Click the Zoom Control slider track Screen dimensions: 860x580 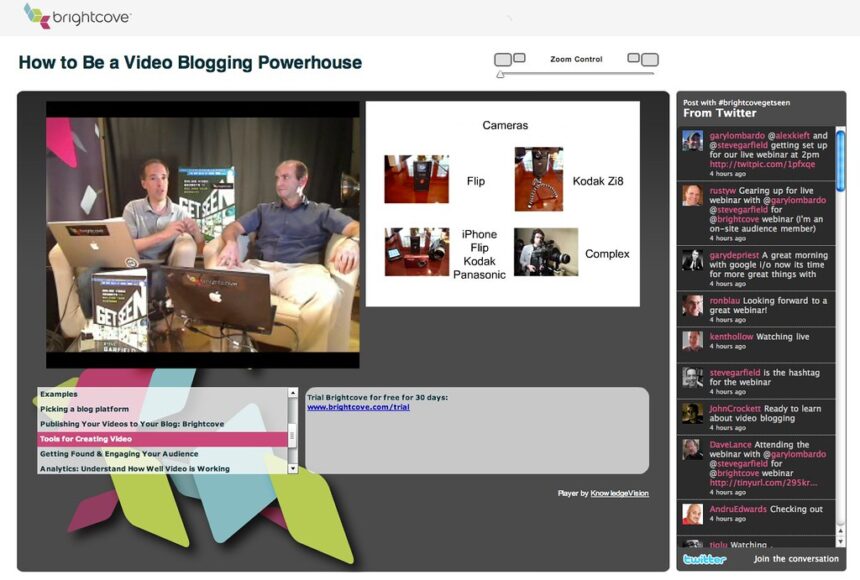tap(576, 74)
